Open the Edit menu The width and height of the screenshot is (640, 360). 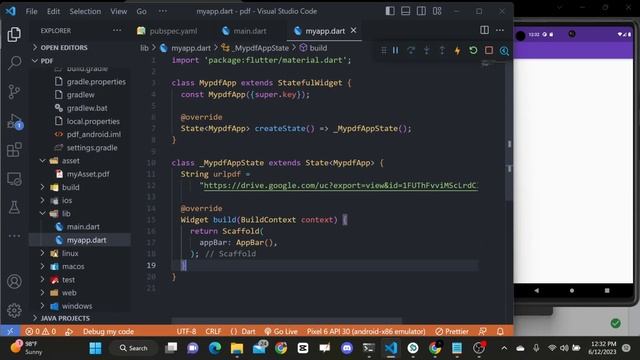pyautogui.click(x=53, y=11)
